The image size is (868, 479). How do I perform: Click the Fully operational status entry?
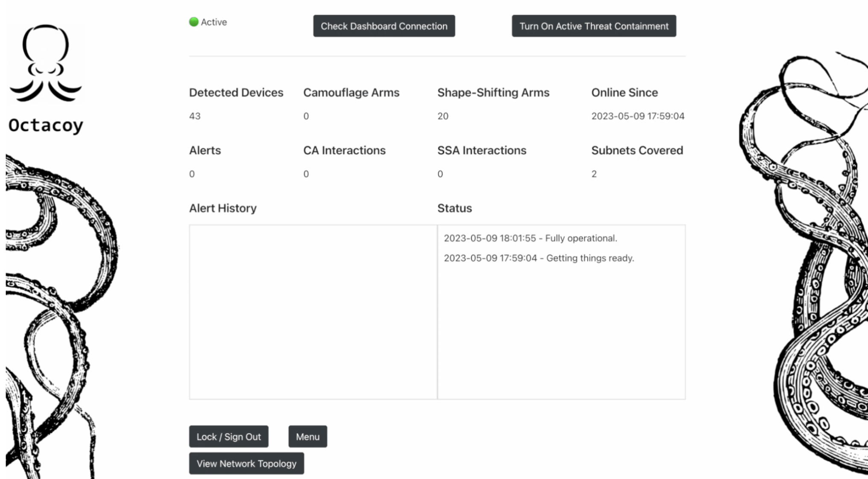[x=531, y=238]
